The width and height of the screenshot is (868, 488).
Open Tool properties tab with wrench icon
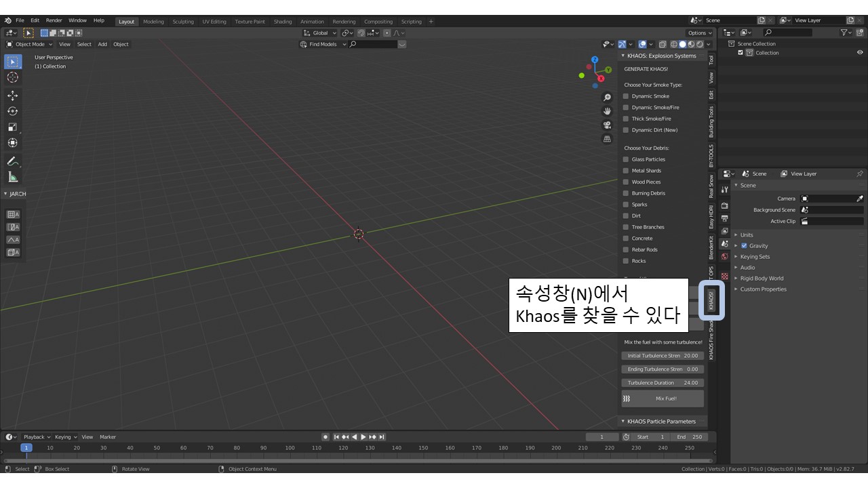tap(724, 190)
